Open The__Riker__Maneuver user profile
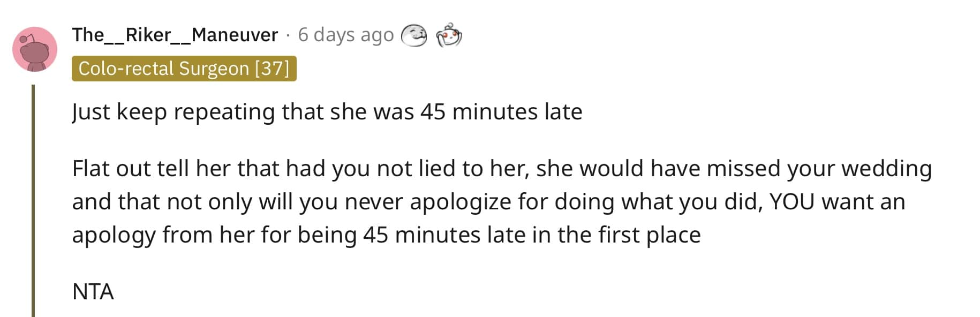The width and height of the screenshot is (980, 317). [x=175, y=35]
